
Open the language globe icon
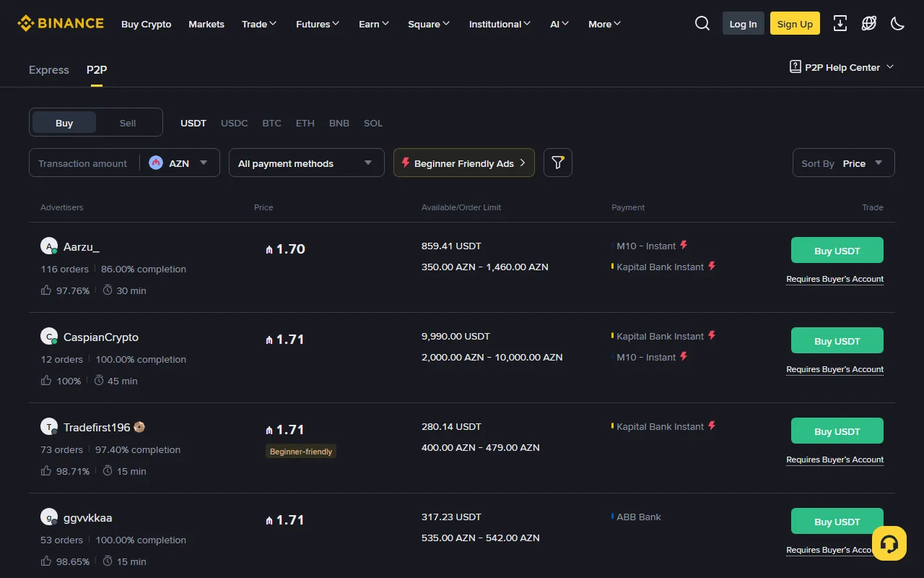tap(869, 24)
